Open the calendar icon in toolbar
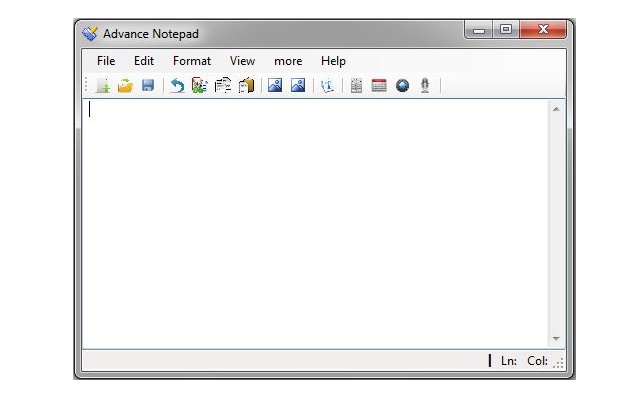Viewport: 640px width, 400px height. point(379,86)
